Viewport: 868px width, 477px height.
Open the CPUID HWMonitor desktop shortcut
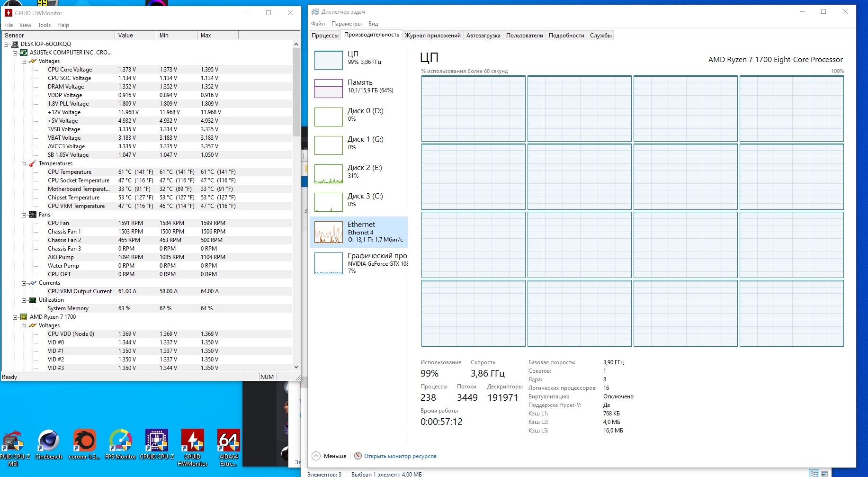(192, 441)
